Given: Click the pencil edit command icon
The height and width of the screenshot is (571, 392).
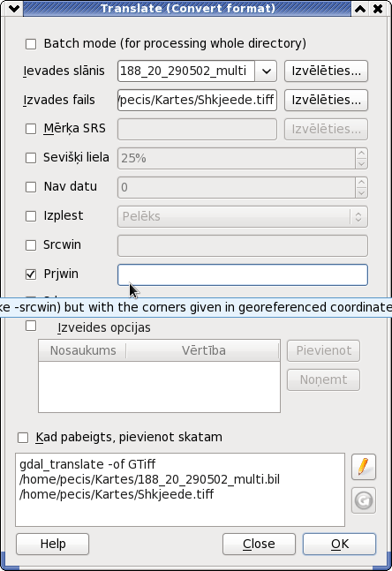Looking at the screenshot, I should click(363, 467).
